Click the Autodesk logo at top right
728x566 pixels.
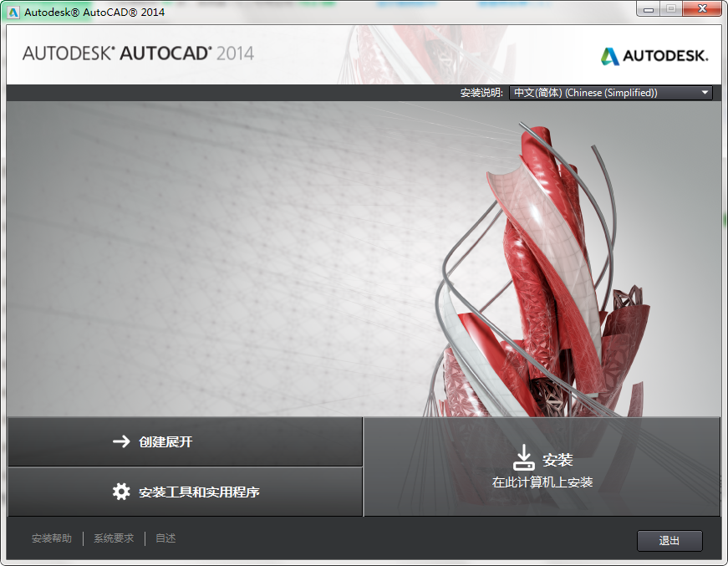656,57
